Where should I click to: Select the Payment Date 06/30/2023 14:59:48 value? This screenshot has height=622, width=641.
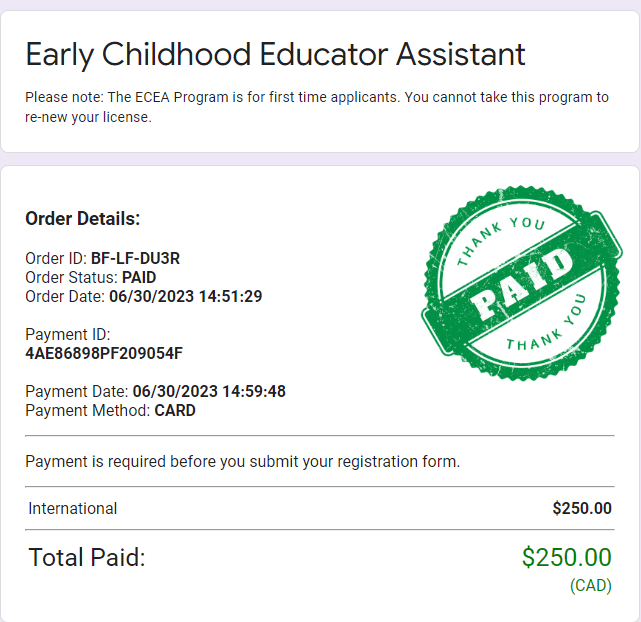tap(209, 391)
